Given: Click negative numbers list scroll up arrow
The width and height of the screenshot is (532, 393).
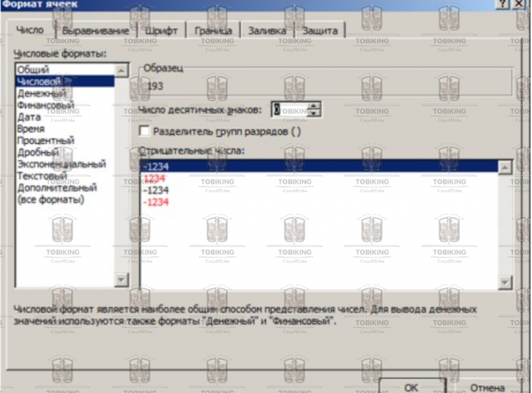Looking at the screenshot, I should 505,167.
